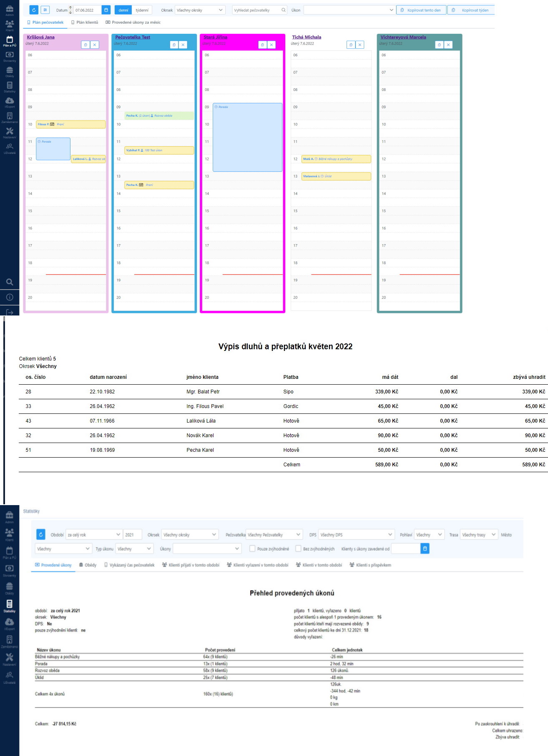Click copy icon in Tichá Michala column header
Image resolution: width=548 pixels, height=756 pixels.
tap(351, 45)
